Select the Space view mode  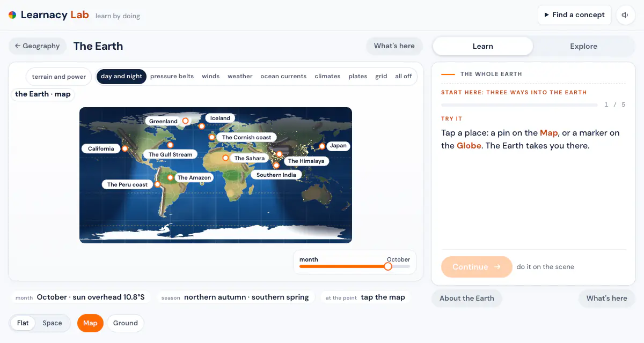(52, 323)
